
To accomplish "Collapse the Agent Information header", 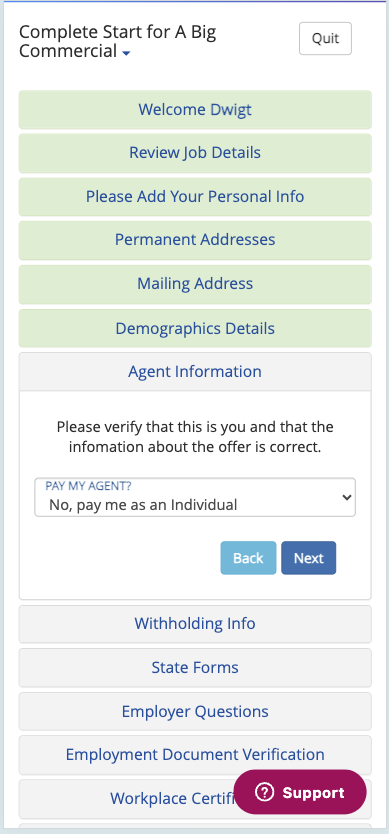I will (x=195, y=371).
